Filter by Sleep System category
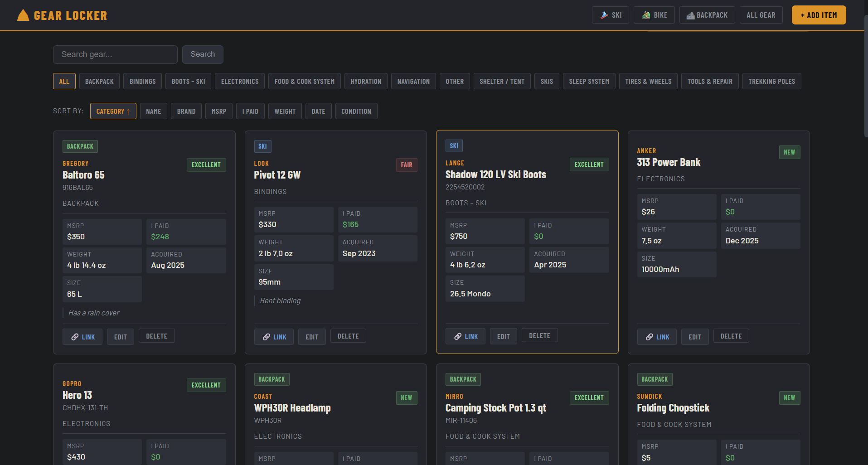 pyautogui.click(x=589, y=81)
